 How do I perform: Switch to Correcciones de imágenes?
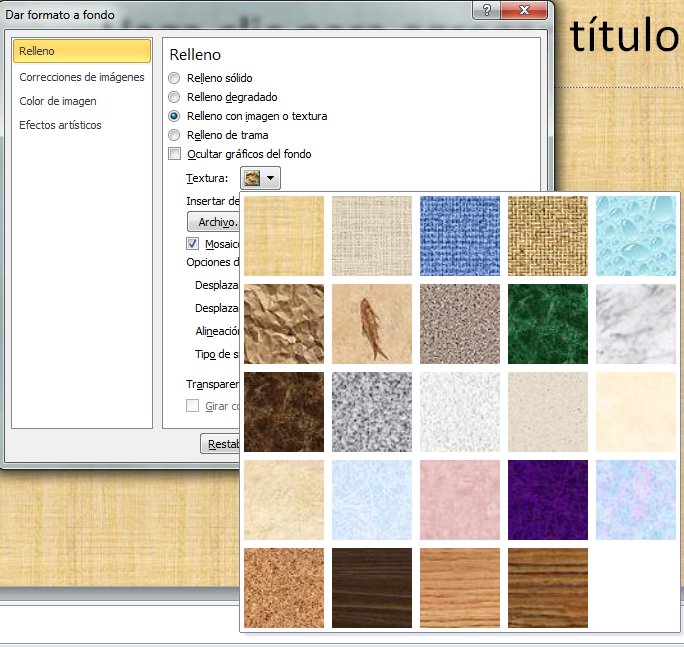(82, 77)
